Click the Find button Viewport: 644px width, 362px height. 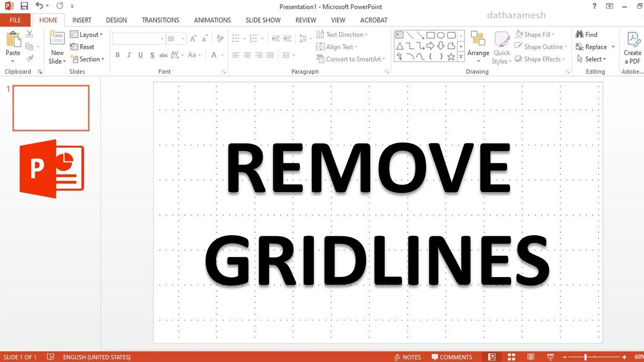coord(587,35)
